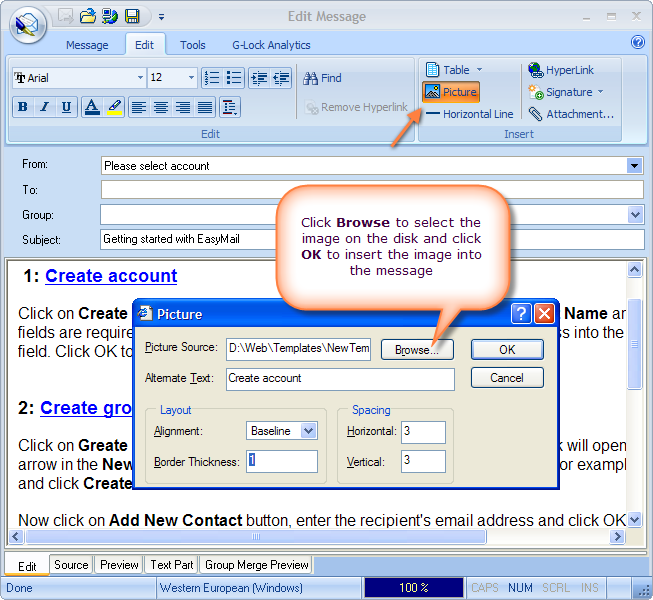This screenshot has height=600, width=653.
Task: Align text left
Action: [139, 107]
